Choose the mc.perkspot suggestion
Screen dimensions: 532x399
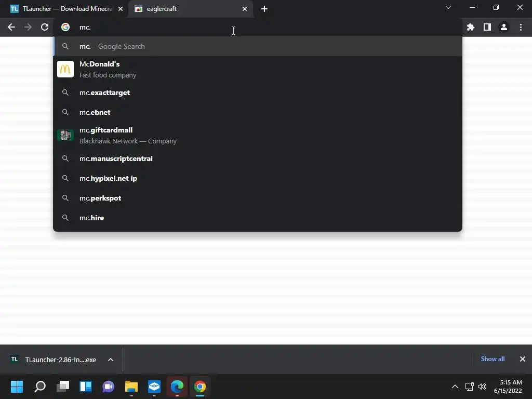click(x=258, y=198)
